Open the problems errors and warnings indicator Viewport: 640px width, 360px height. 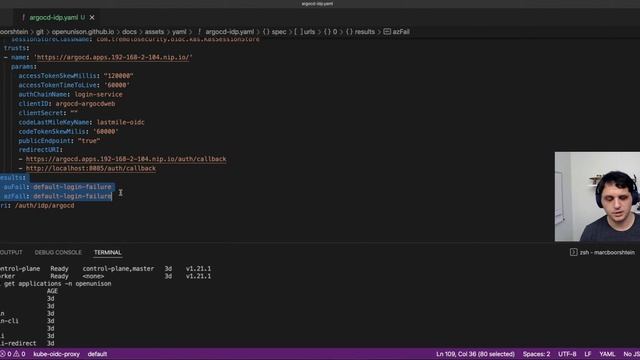coord(13,354)
